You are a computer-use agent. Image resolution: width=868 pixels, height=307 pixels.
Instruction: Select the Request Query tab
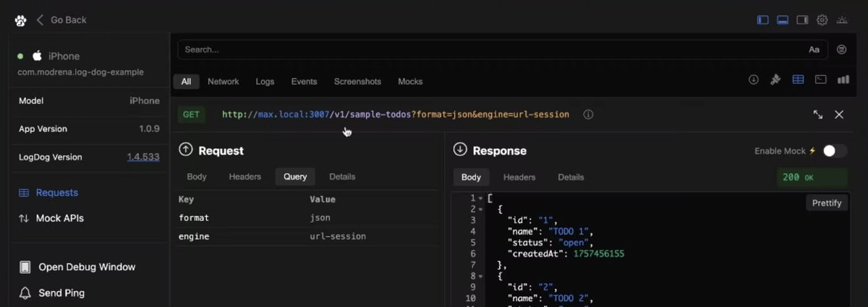(295, 177)
